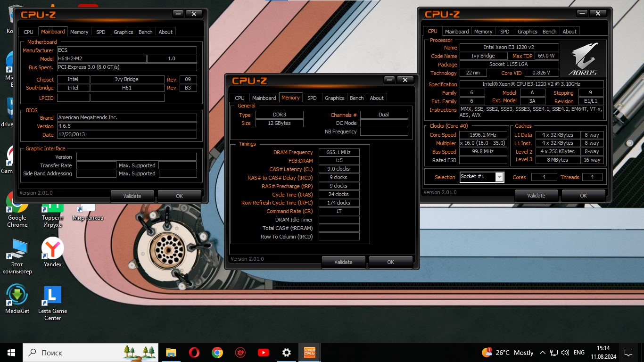Image resolution: width=644 pixels, height=362 pixels.
Task: Click the American Megatrends Inc. BIOS brand
Action: tap(127, 117)
